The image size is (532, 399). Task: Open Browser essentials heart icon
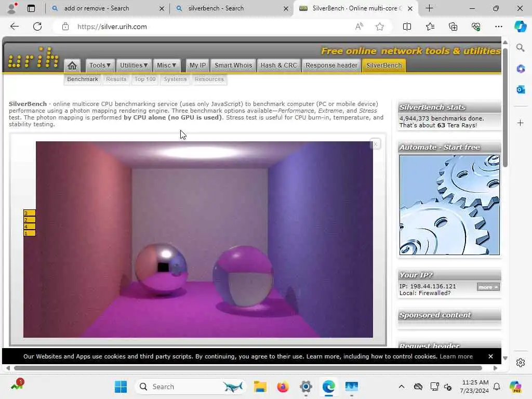coord(476,26)
